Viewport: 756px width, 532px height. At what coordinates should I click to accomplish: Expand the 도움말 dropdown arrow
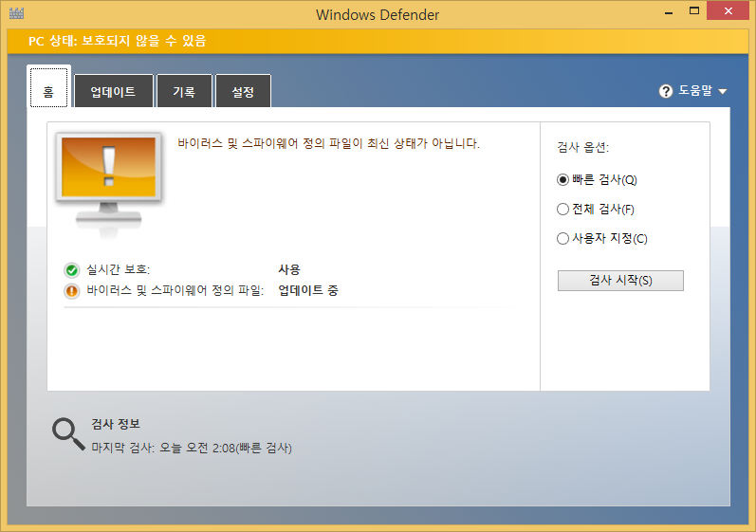coord(722,92)
